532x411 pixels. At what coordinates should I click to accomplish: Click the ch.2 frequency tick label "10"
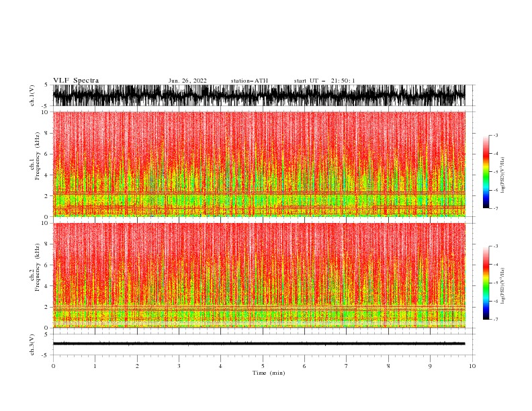coord(44,223)
